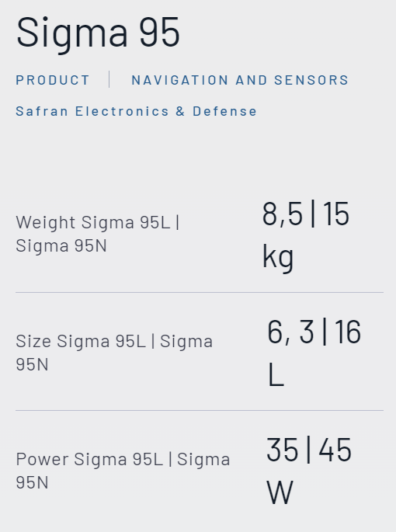Click the number 95 in the title
The image size is (396, 532).
[x=159, y=33]
